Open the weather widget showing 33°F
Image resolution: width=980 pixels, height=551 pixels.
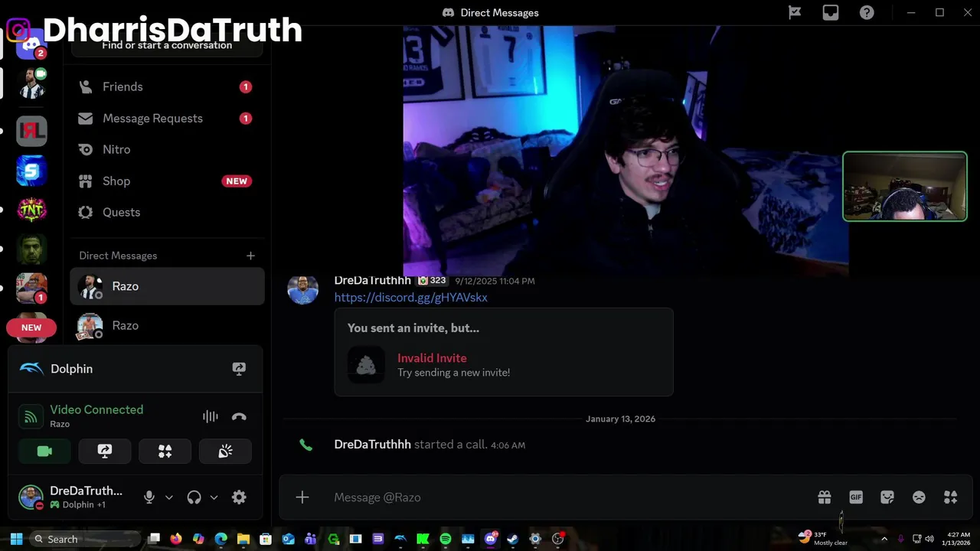(x=823, y=538)
